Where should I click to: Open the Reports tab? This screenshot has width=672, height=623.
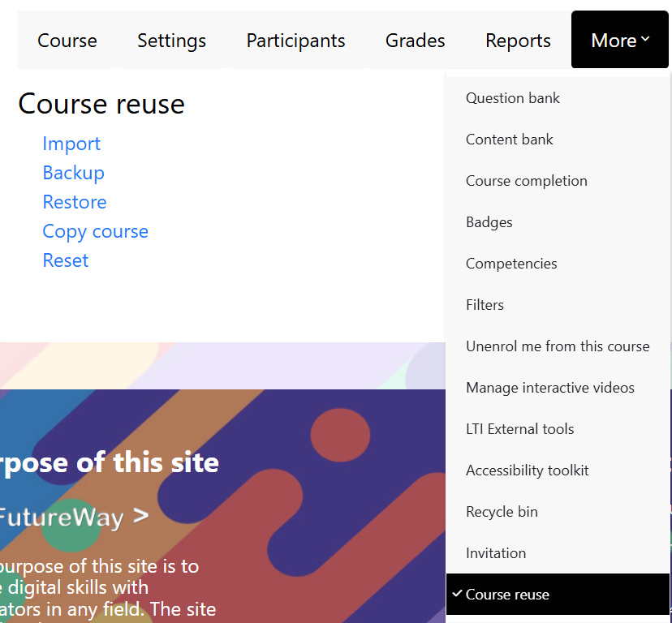click(518, 41)
